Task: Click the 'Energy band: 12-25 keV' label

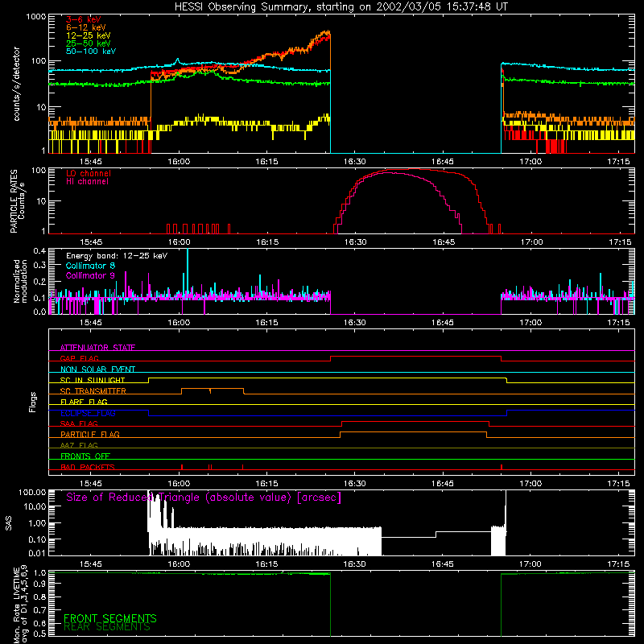Action: click(117, 256)
